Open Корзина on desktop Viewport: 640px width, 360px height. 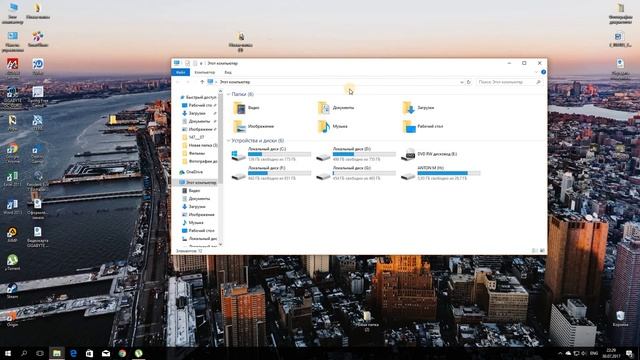tap(620, 319)
